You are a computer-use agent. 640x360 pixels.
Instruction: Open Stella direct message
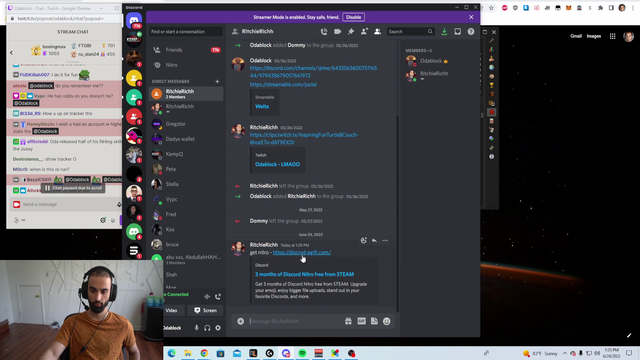coord(186,184)
